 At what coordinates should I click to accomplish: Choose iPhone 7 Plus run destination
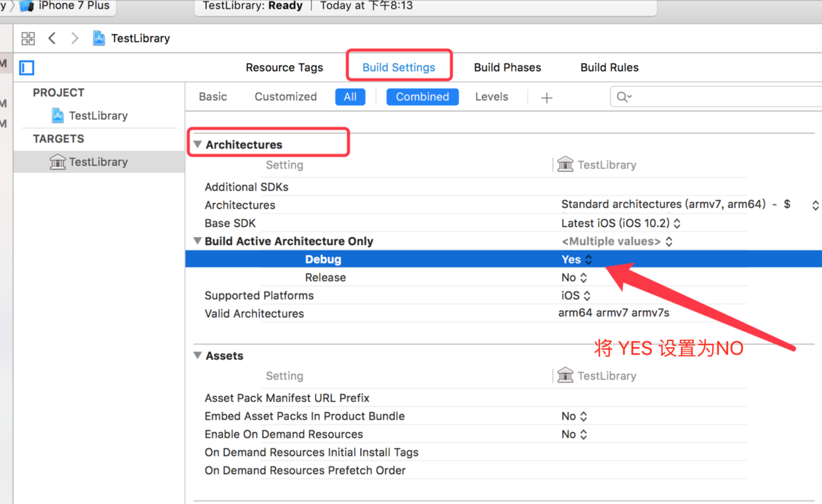(74, 6)
